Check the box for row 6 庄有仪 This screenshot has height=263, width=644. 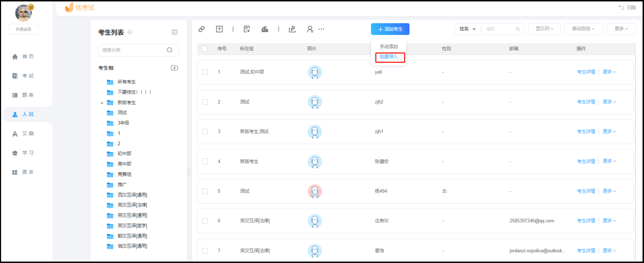point(205,221)
